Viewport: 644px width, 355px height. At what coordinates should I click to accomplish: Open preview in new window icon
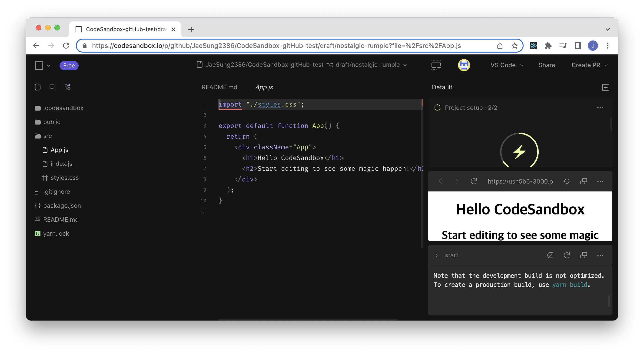click(583, 181)
